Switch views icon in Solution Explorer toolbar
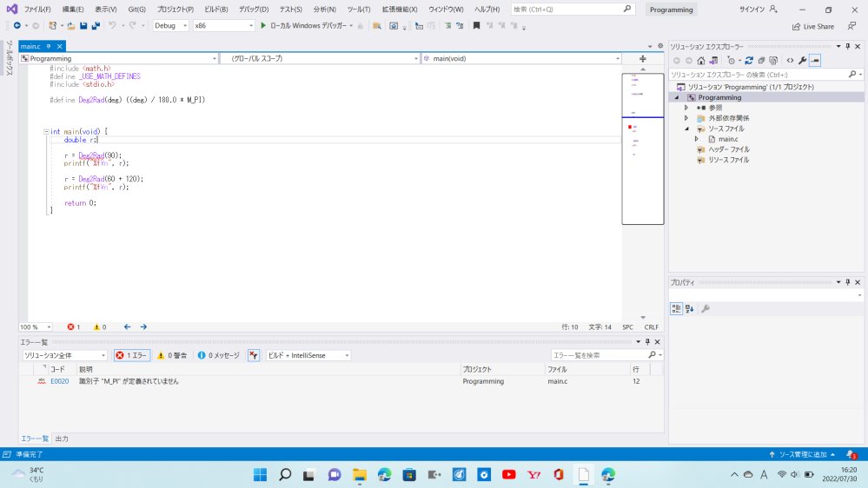868x488 pixels. click(713, 61)
